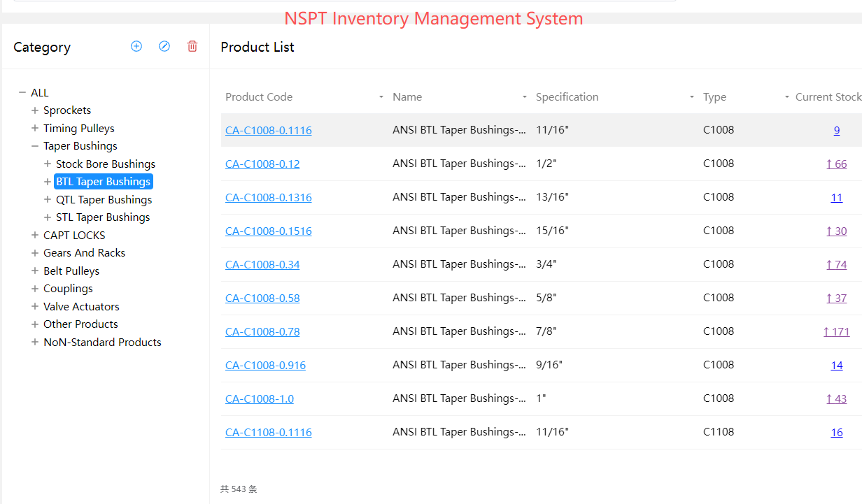Open the Current Stock column dropdown arrow

pos(787,97)
